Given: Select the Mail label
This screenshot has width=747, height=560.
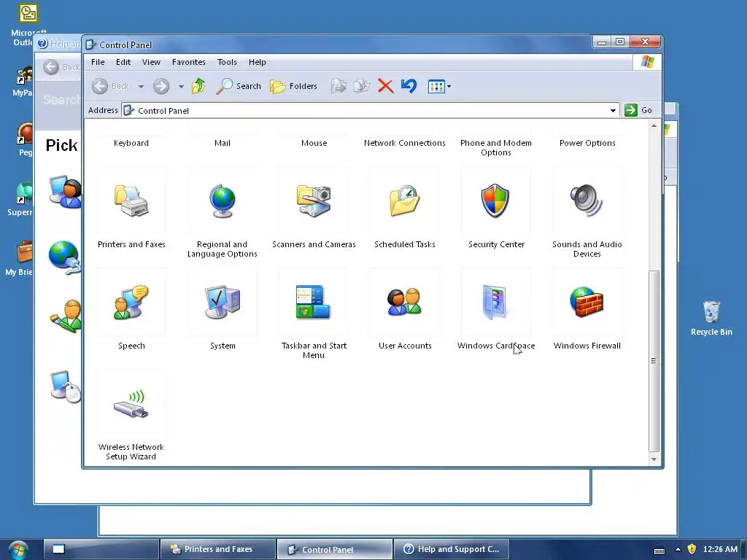Looking at the screenshot, I should (x=222, y=143).
